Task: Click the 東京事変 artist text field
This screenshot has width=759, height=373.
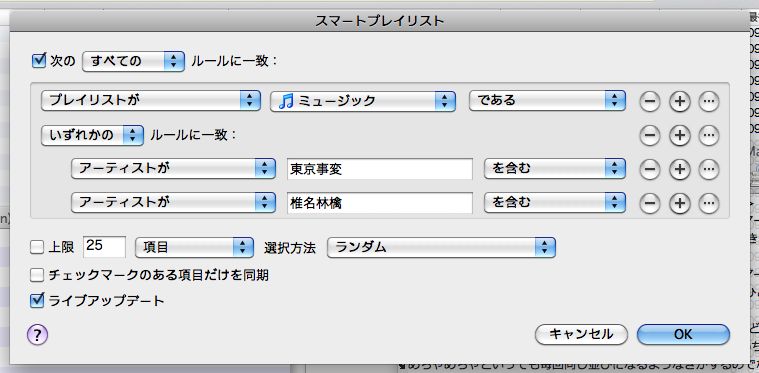Action: [380, 169]
